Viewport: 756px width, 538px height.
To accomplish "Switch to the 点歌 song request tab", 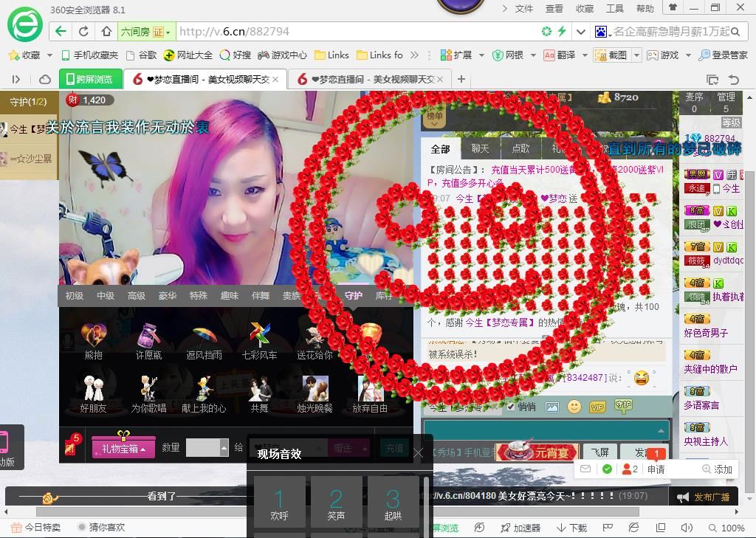I will (x=520, y=148).
